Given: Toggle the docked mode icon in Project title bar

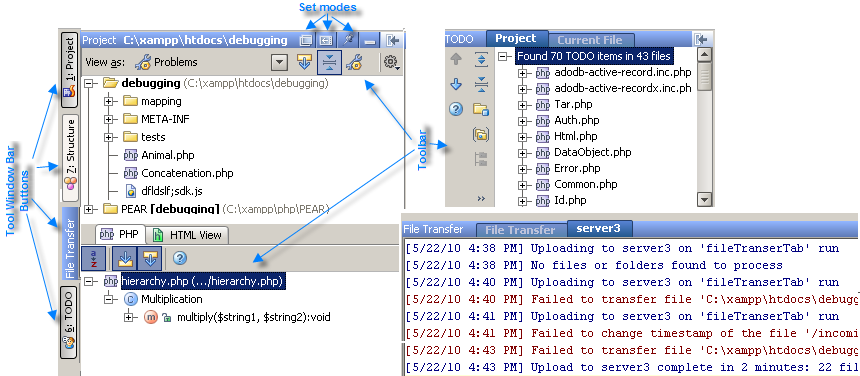Looking at the screenshot, I should (x=327, y=41).
